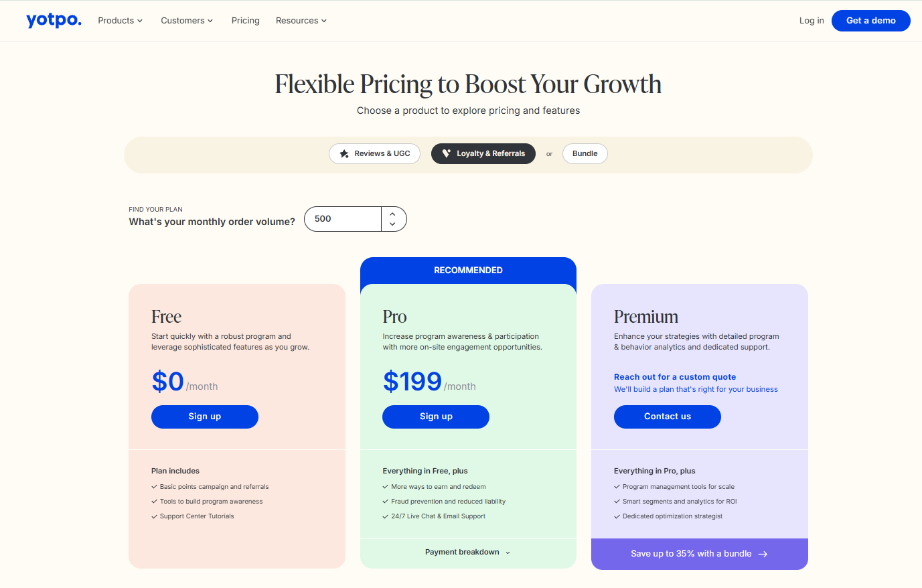This screenshot has width=922, height=588.
Task: Sign up for the Pro plan
Action: (x=435, y=417)
